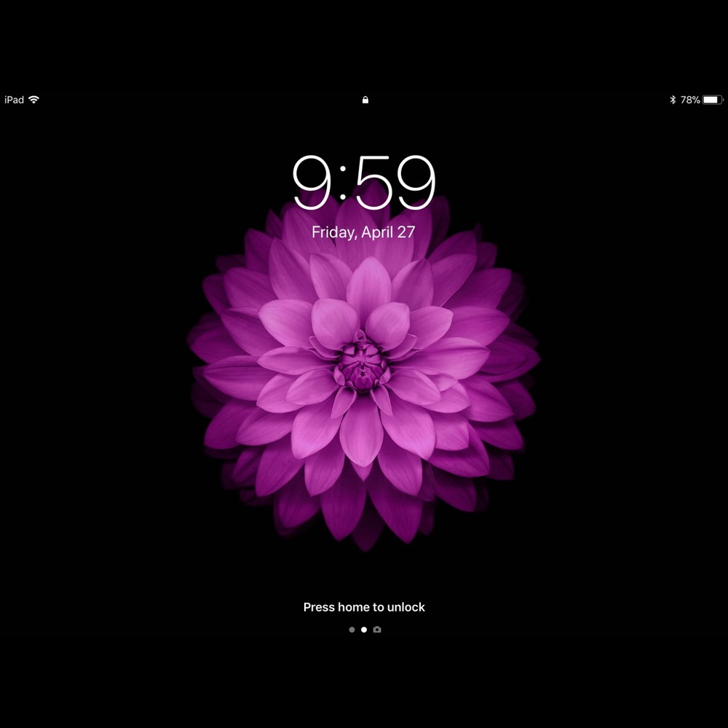Tap the Bluetooth status icon
This screenshot has width=728, height=728.
tap(673, 100)
